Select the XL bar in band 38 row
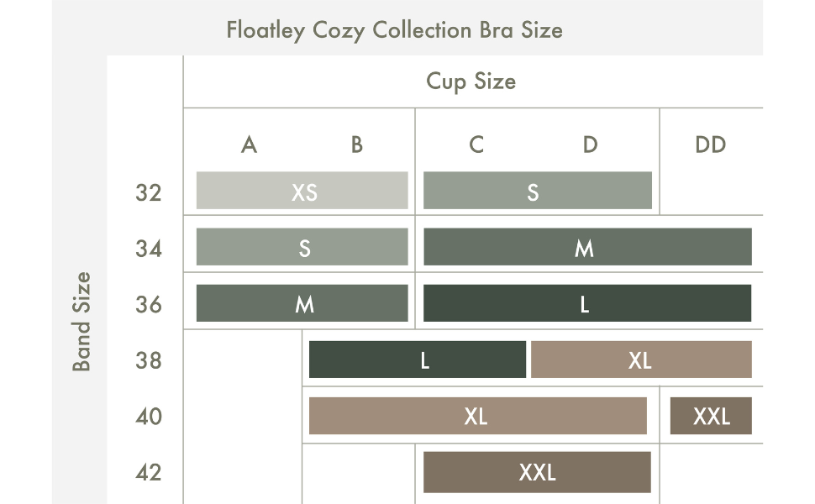Image resolution: width=815 pixels, height=504 pixels. pos(641,360)
